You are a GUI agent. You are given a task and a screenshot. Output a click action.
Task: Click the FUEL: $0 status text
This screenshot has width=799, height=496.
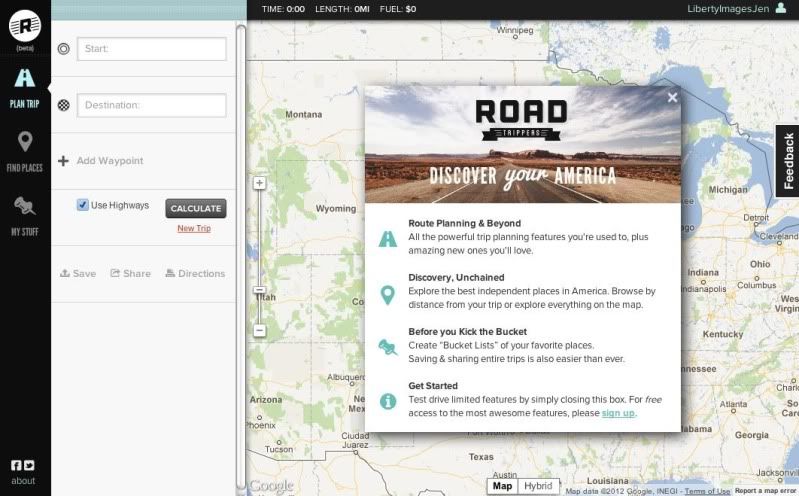(x=397, y=9)
